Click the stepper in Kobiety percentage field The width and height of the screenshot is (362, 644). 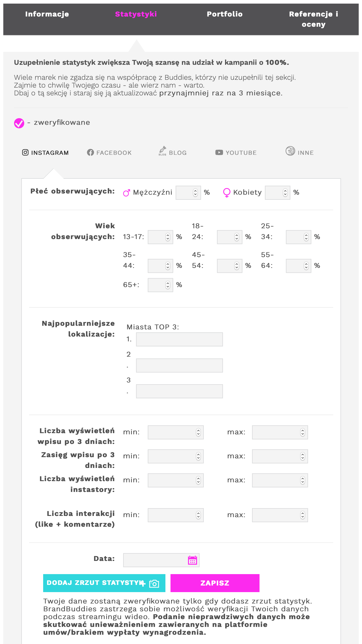click(x=285, y=193)
